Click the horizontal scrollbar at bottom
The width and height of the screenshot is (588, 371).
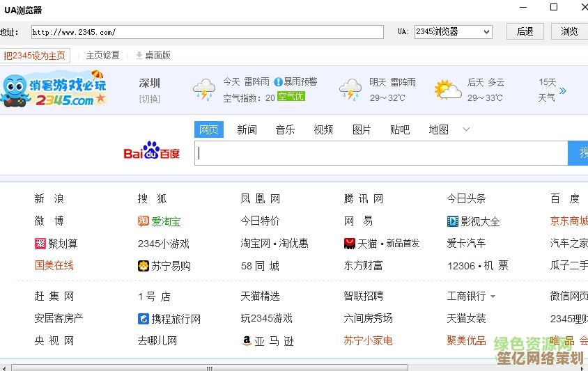pos(209,367)
